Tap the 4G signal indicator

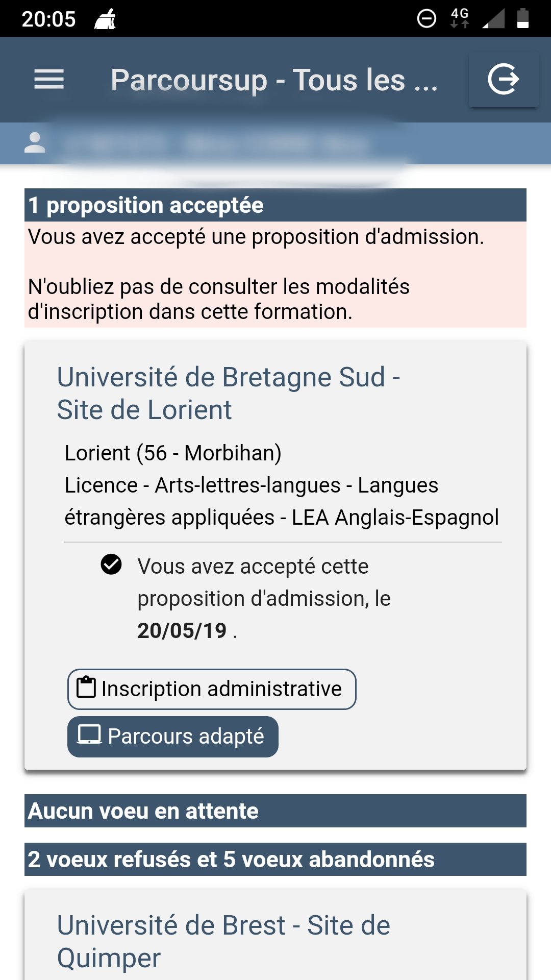pyautogui.click(x=460, y=17)
